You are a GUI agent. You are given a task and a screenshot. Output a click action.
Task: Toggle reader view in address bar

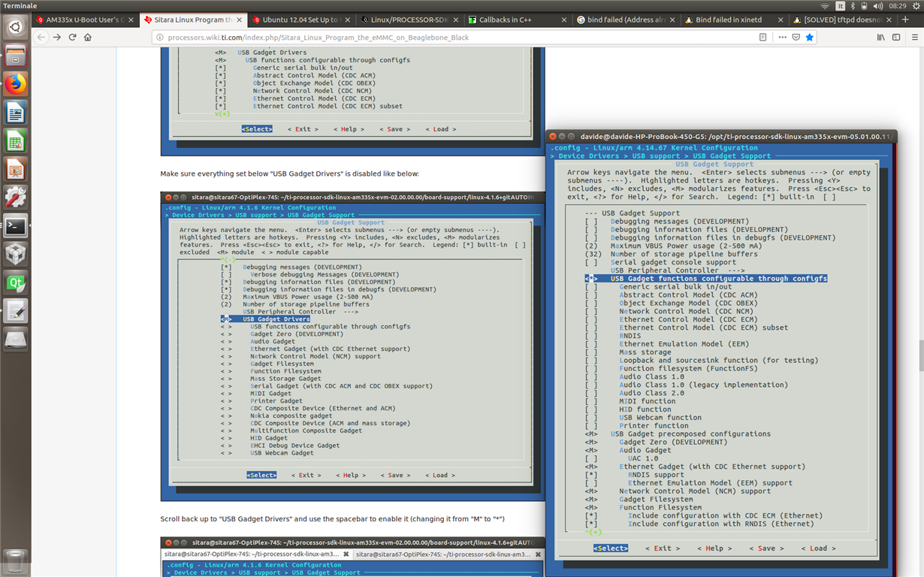(763, 37)
